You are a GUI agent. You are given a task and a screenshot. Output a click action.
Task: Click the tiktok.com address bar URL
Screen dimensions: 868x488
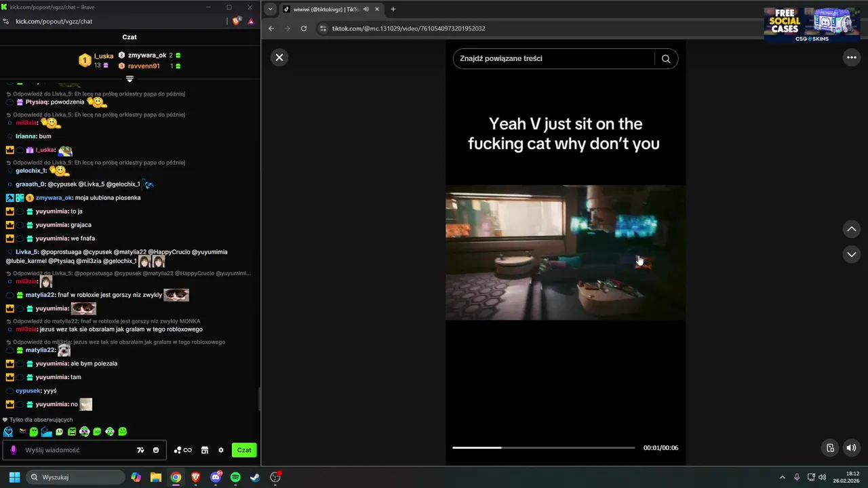click(409, 28)
